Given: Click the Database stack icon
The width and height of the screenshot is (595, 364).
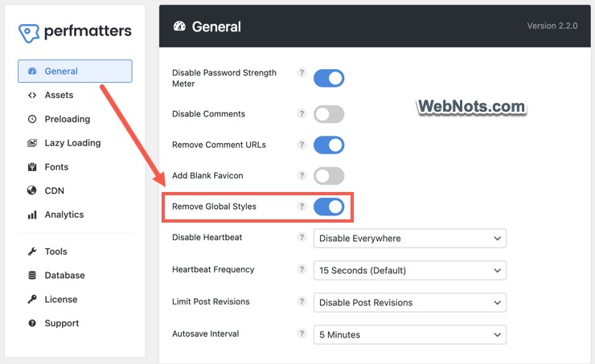Looking at the screenshot, I should tap(32, 276).
